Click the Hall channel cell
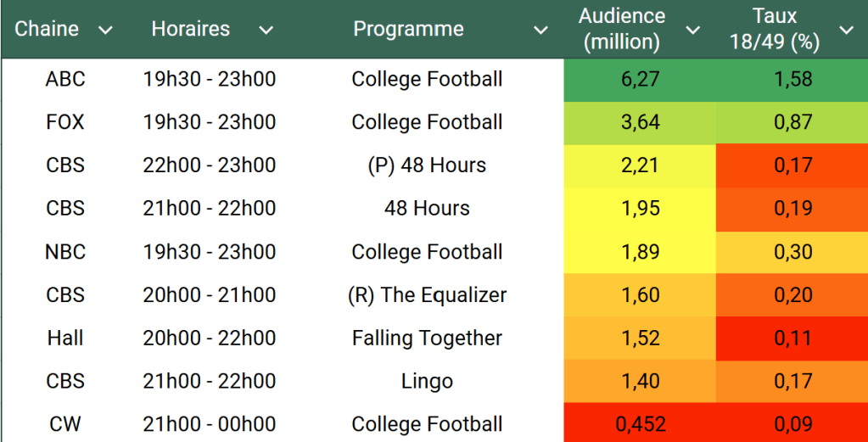This screenshot has width=868, height=442. [x=65, y=338]
